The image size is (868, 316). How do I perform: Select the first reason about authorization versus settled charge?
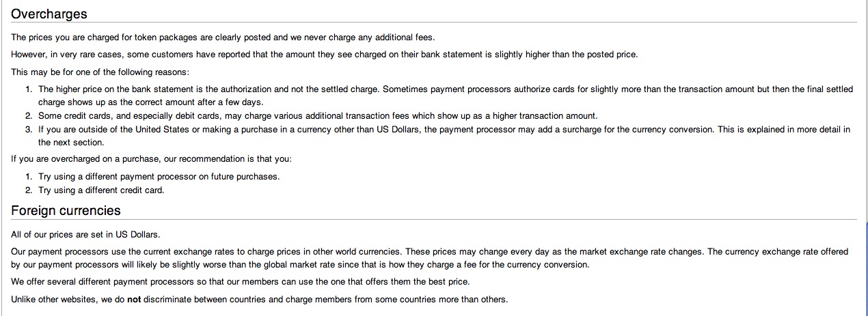tap(446, 96)
